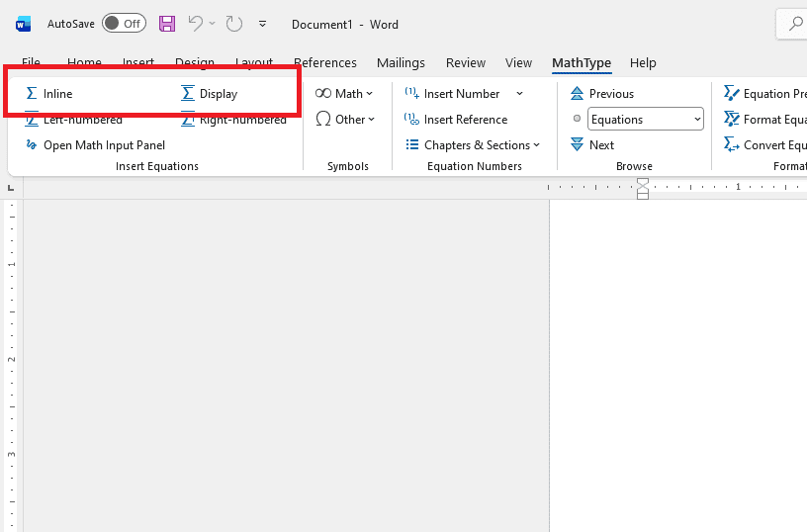The image size is (807, 532).
Task: Insert a Left-numbered equation
Action: (x=73, y=120)
